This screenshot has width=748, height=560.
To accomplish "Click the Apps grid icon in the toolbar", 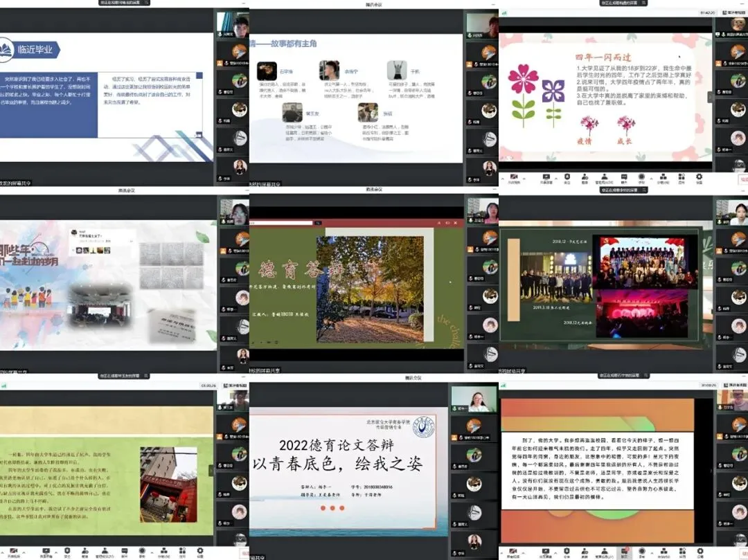I will 182,550.
